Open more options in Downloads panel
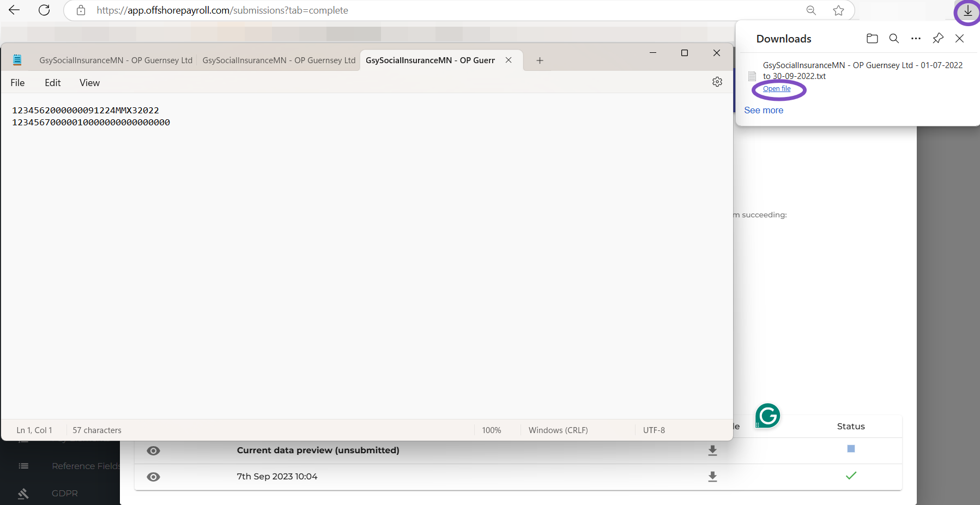 coord(916,38)
